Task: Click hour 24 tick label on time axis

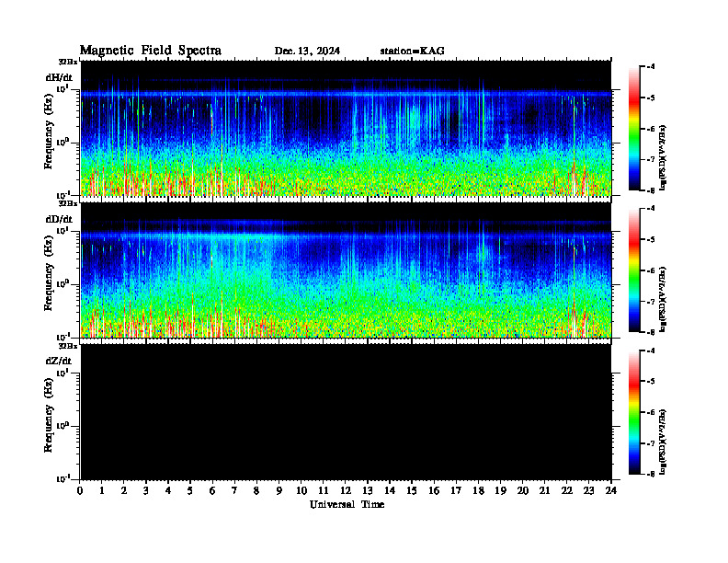Action: coord(611,490)
